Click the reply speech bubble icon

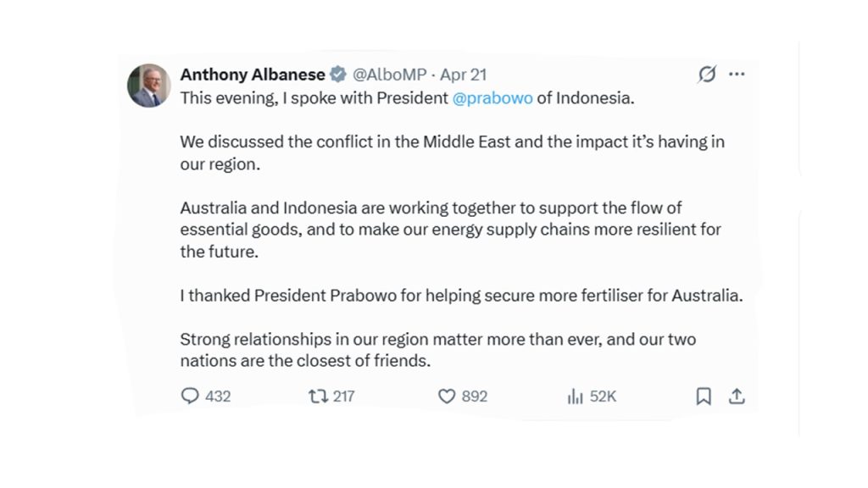190,396
